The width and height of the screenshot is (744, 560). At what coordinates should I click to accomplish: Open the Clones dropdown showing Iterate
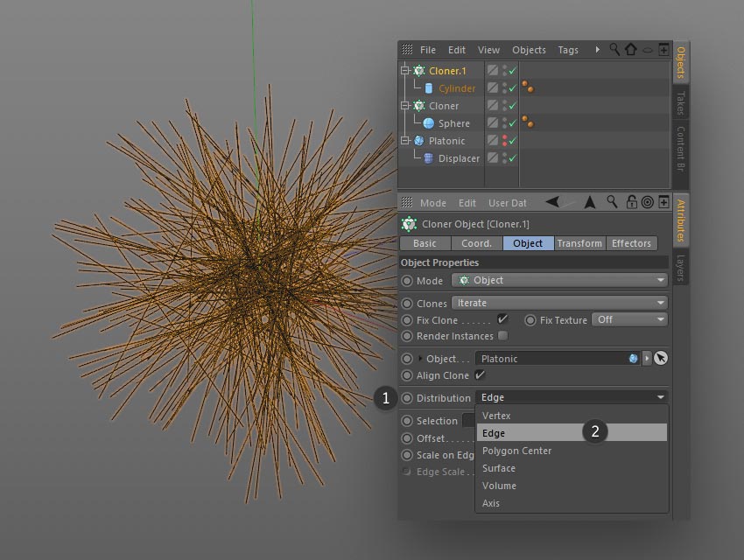(559, 303)
